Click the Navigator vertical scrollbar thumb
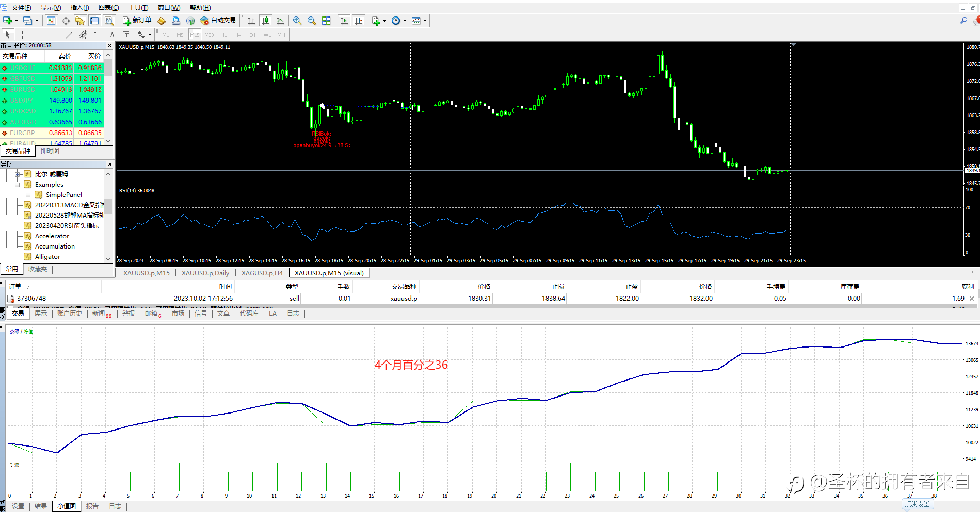This screenshot has width=980, height=512. pos(108,206)
